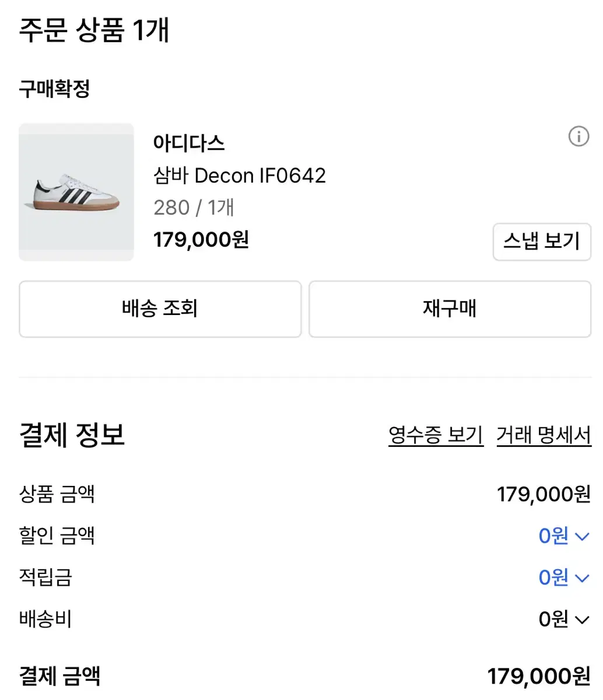Open product title 삼바 Decon IF0642

coord(240,175)
